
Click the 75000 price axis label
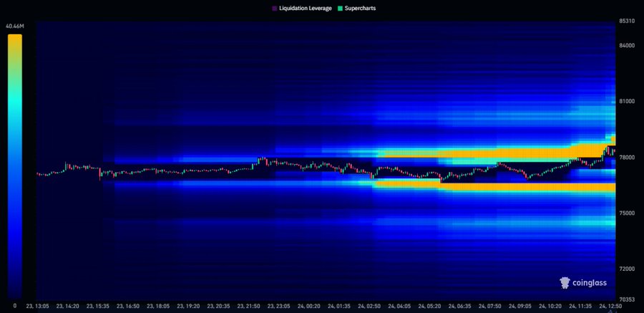tap(626, 213)
